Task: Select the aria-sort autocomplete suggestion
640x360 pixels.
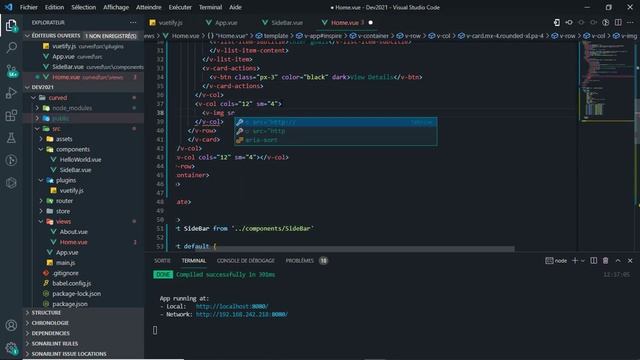Action: coord(336,140)
